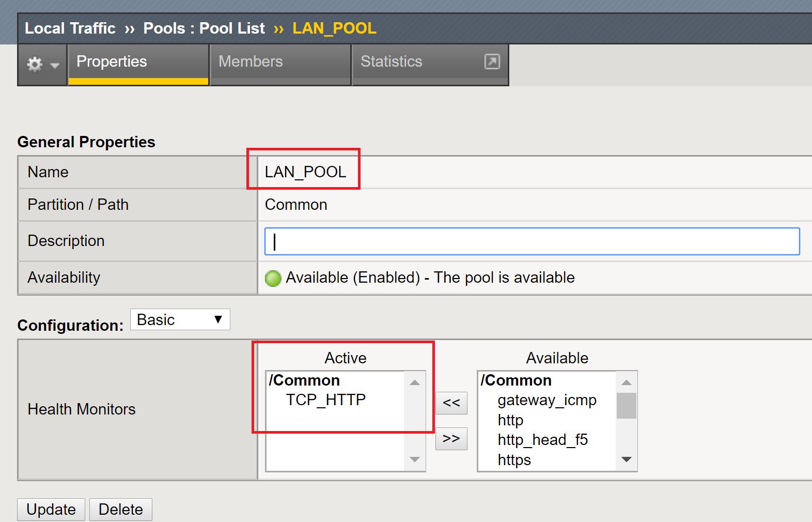Click the Common partition value
The height and width of the screenshot is (522, 812).
pyautogui.click(x=296, y=205)
